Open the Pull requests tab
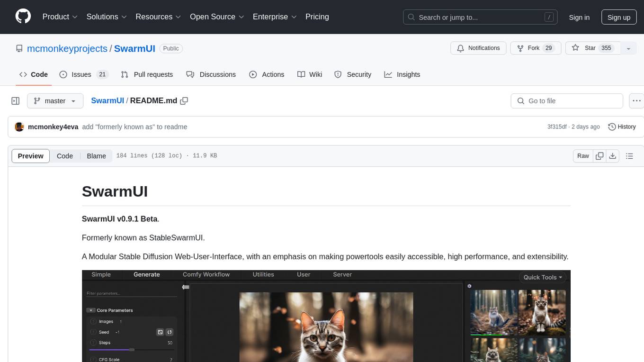The height and width of the screenshot is (362, 644). coord(147,74)
